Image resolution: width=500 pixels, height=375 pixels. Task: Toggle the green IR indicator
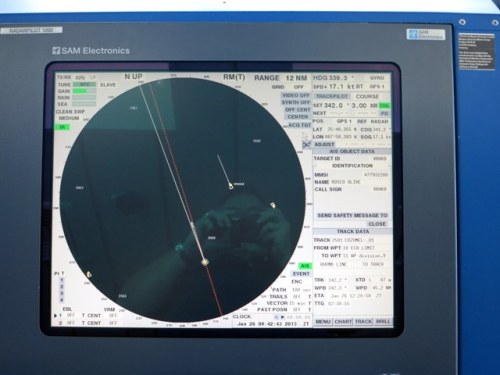pos(62,127)
